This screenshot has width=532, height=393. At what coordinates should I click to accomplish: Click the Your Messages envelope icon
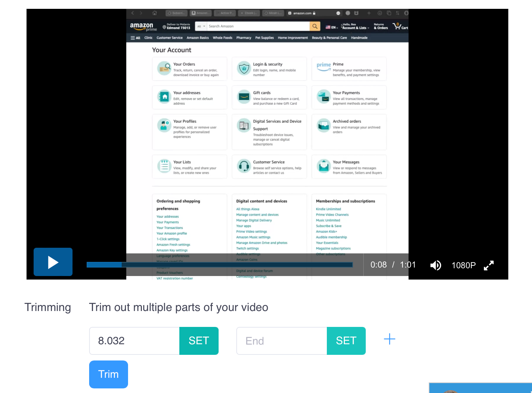324,166
